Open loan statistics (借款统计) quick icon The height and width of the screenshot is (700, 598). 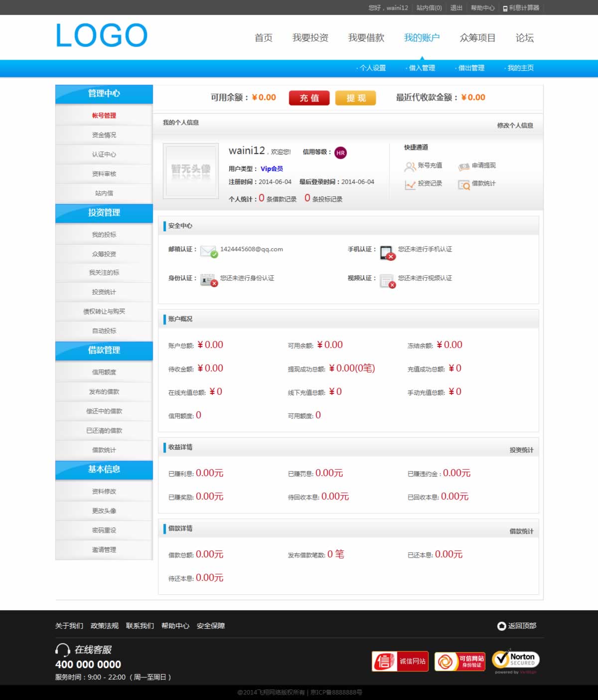click(x=464, y=185)
